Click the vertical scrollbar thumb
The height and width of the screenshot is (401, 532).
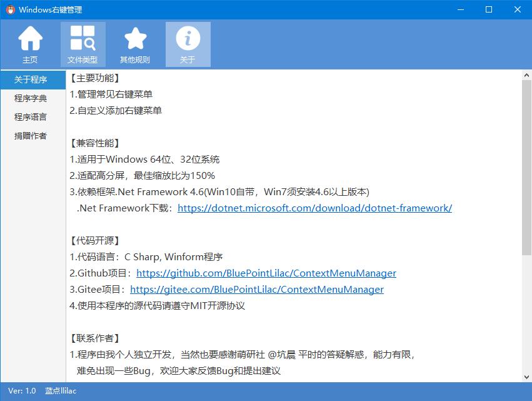coord(526,168)
